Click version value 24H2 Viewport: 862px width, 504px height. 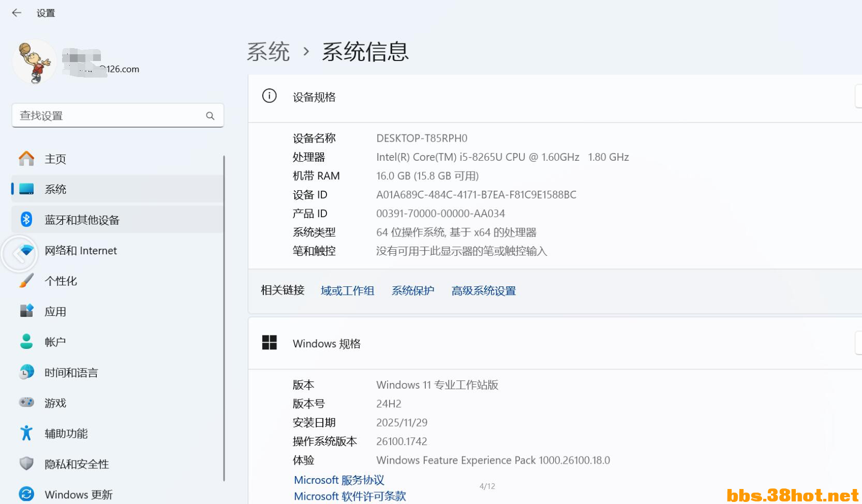(x=389, y=404)
